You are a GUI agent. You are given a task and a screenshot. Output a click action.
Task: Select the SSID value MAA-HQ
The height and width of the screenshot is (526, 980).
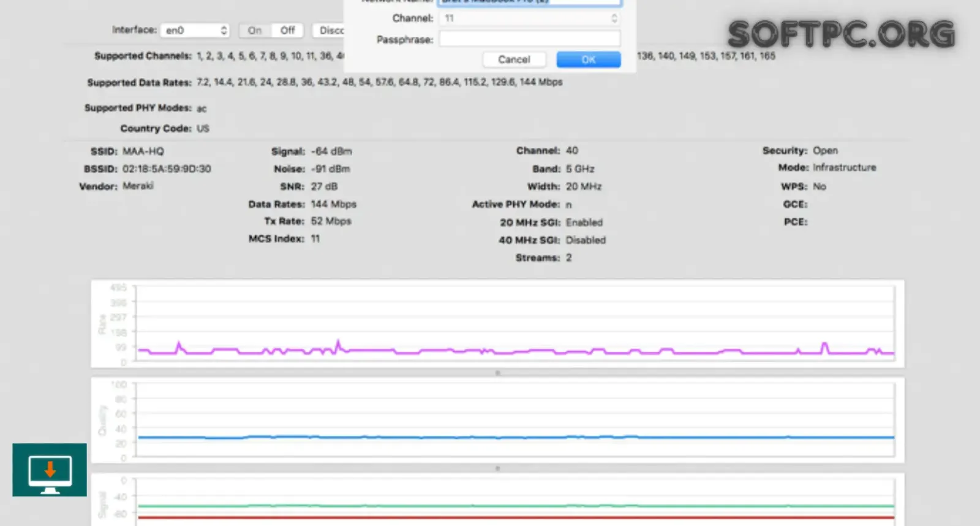(x=143, y=151)
